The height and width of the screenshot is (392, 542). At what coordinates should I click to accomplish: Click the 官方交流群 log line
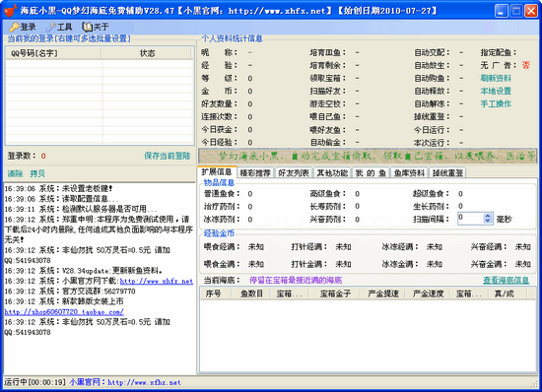(x=70, y=292)
